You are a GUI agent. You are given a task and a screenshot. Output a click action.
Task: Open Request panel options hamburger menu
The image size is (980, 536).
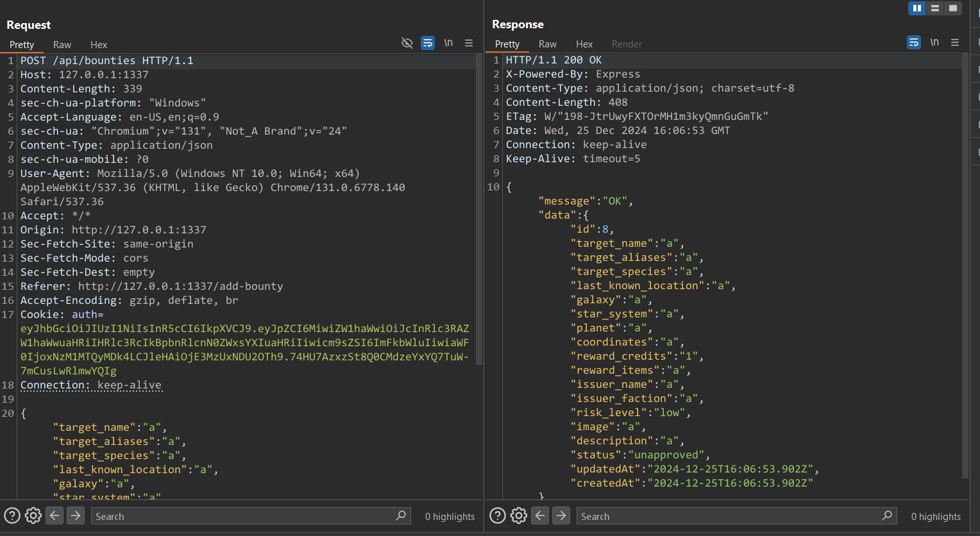click(469, 43)
